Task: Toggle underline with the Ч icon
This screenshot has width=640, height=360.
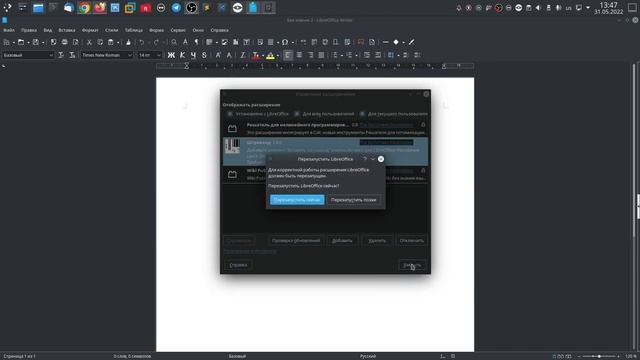Action: [193, 55]
